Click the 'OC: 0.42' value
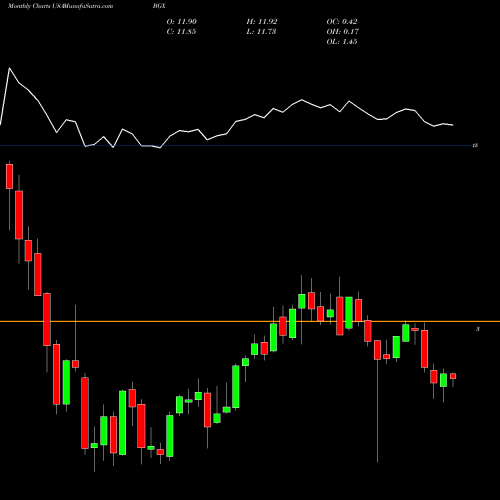This screenshot has width=500, height=500. click(342, 22)
